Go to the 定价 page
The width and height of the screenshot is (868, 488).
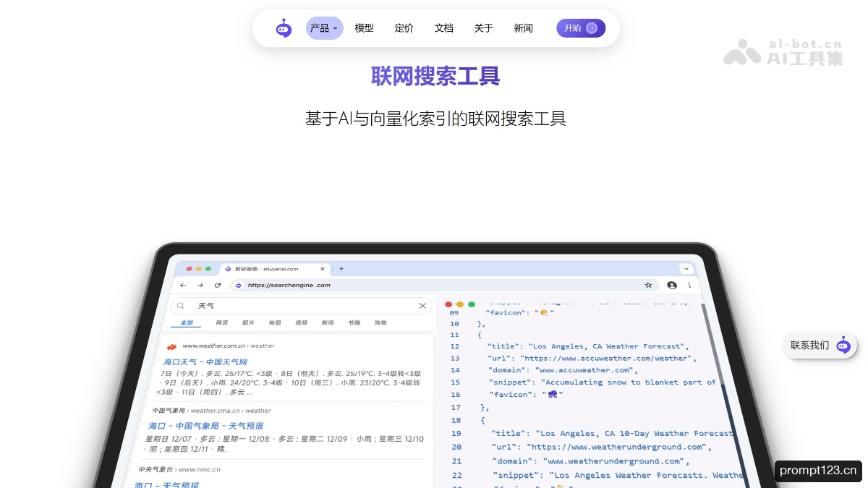[404, 28]
